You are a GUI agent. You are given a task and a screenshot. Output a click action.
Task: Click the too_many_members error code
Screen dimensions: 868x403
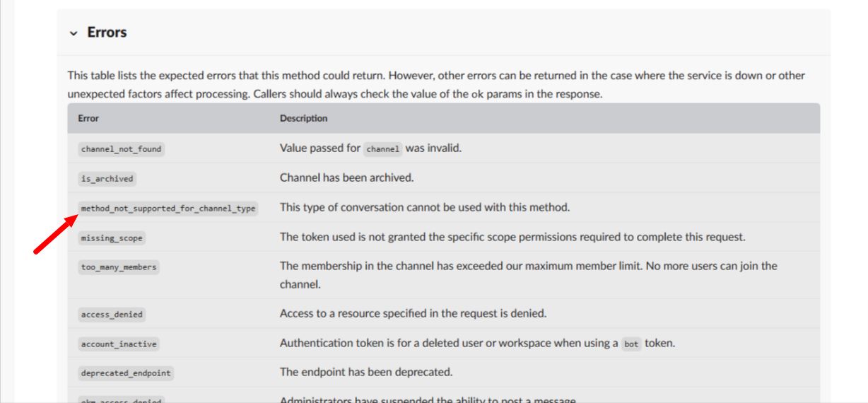tap(119, 267)
